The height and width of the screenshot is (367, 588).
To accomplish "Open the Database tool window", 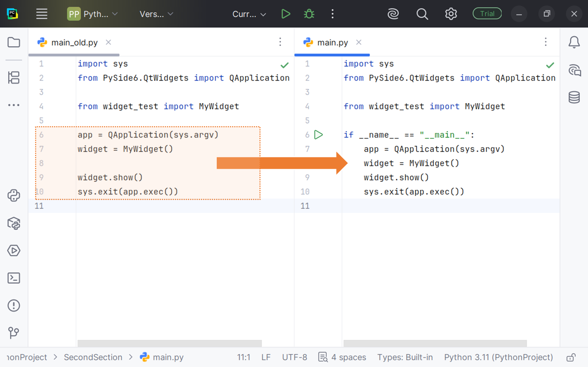I will tap(574, 97).
